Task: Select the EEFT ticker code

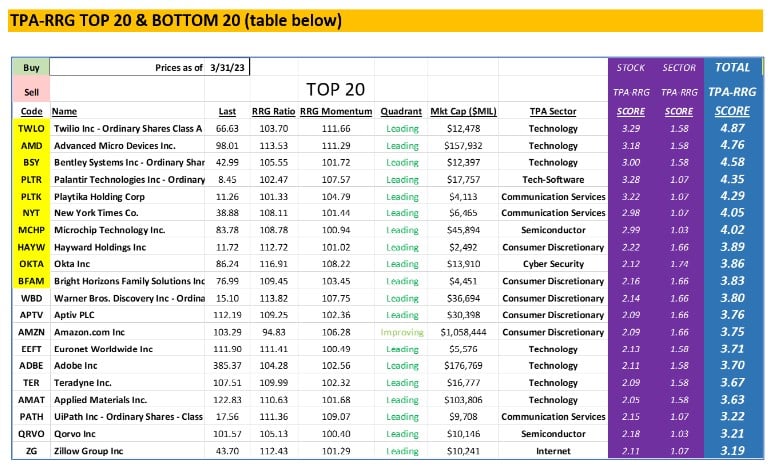Action: click(31, 349)
